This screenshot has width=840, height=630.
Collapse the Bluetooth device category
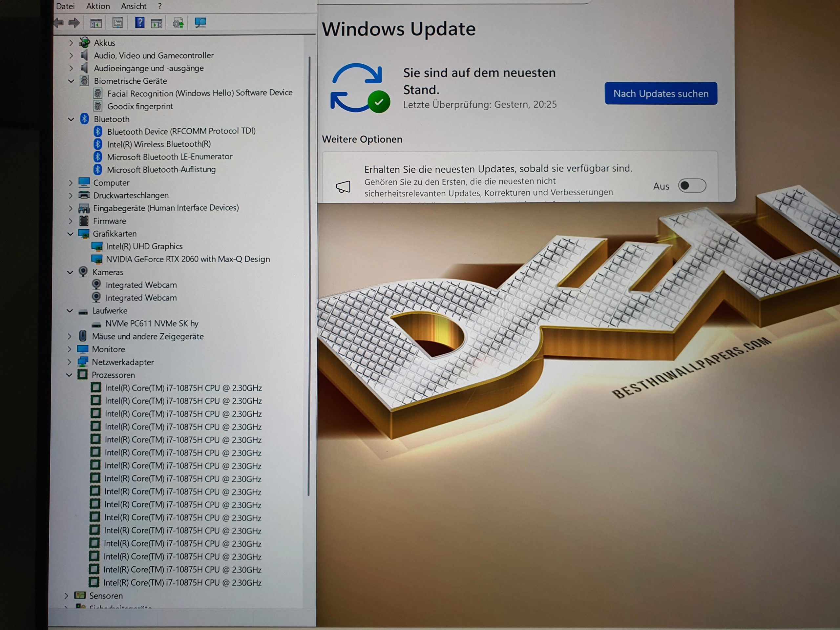click(x=71, y=119)
